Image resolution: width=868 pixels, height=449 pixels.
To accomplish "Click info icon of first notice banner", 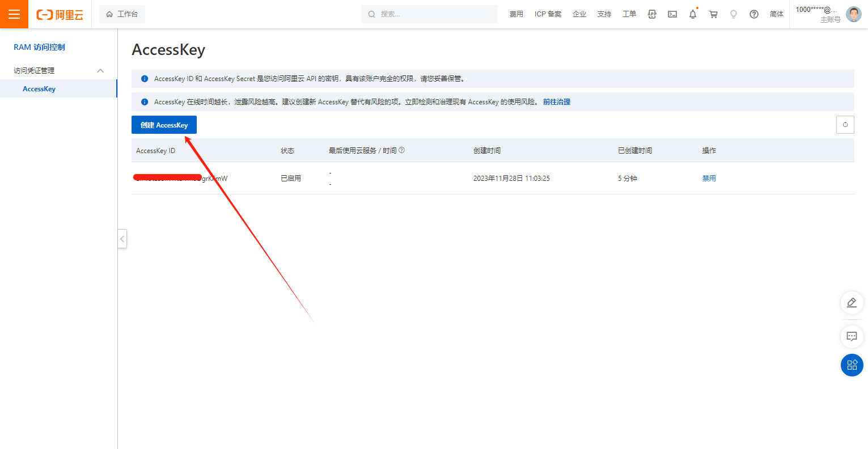I will 145,79.
